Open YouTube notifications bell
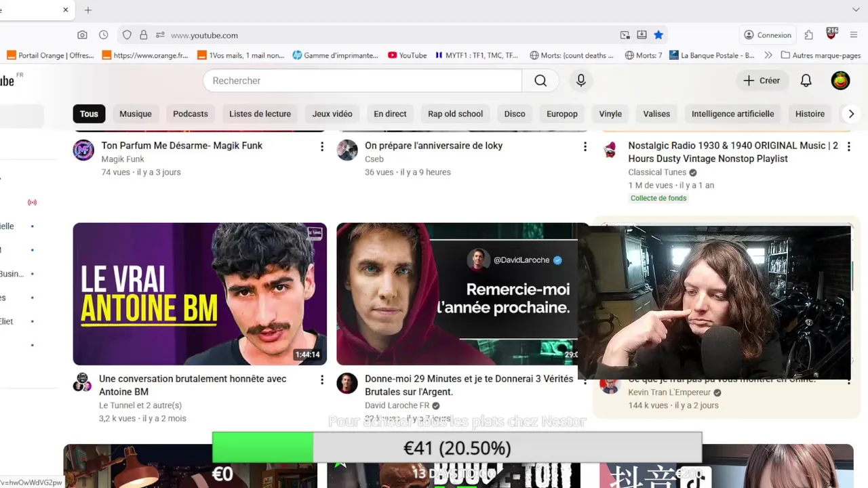868x488 pixels. (806, 81)
